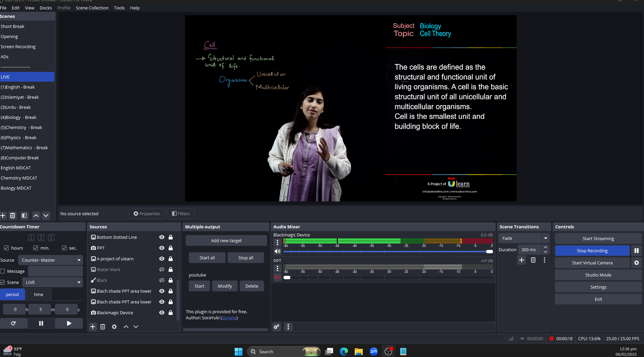
Task: Click Add new target button
Action: pos(226,240)
